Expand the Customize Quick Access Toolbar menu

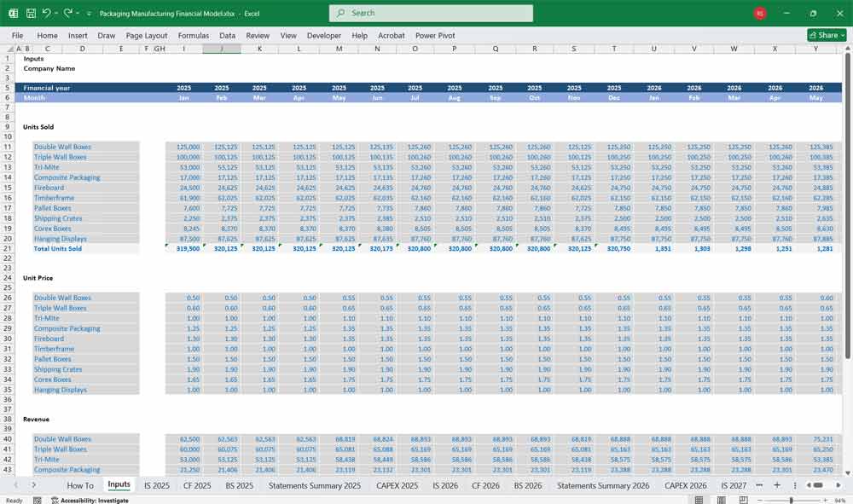coord(89,14)
